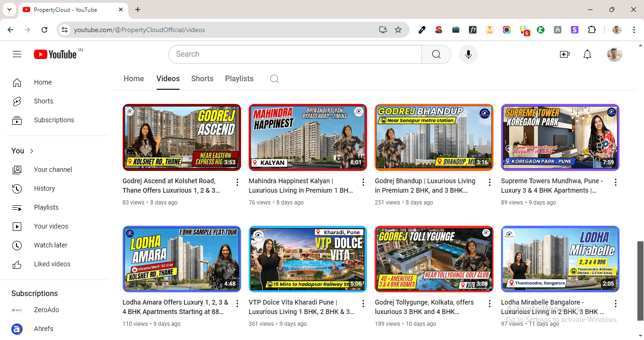Open options menu for Lodha Amara video
The width and height of the screenshot is (644, 340).
click(x=237, y=304)
